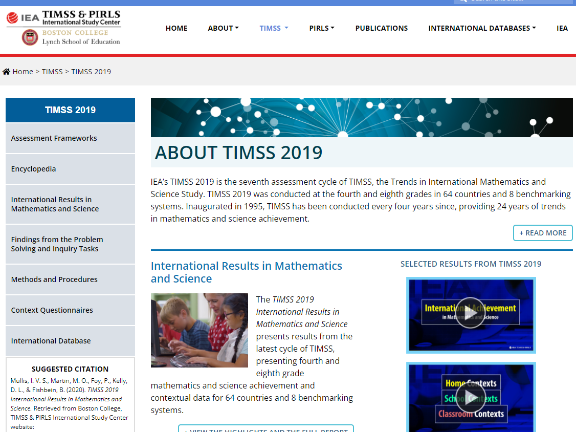Go to the HOME menu item
576x432 pixels.
point(176,28)
